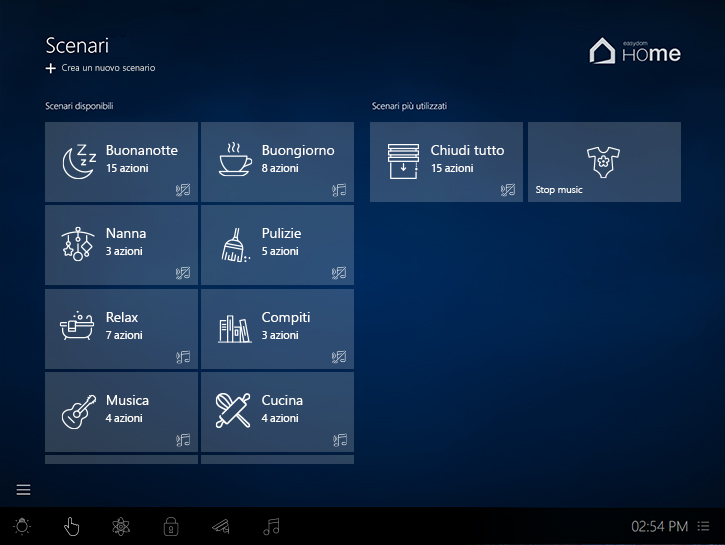The width and height of the screenshot is (725, 545).
Task: Open the Cucina rolling pin icon
Action: [x=233, y=410]
